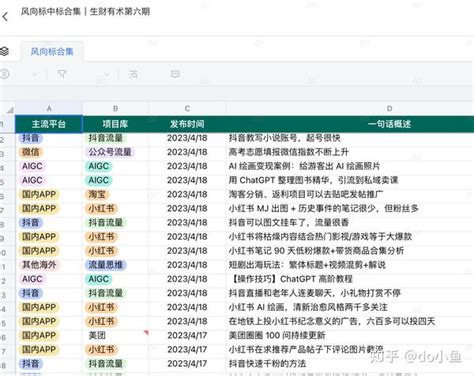Go back using the top-left arrow
The width and height of the screenshot is (474, 376).
[x=5, y=16]
